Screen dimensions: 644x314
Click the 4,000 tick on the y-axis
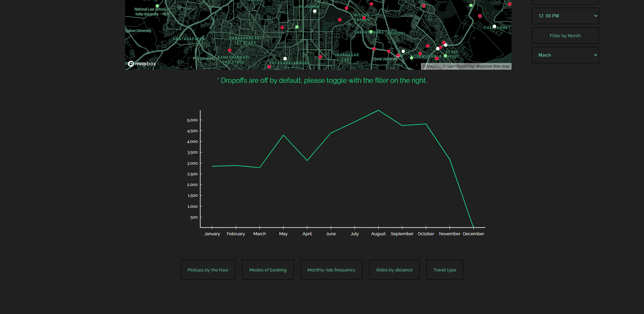click(x=193, y=142)
